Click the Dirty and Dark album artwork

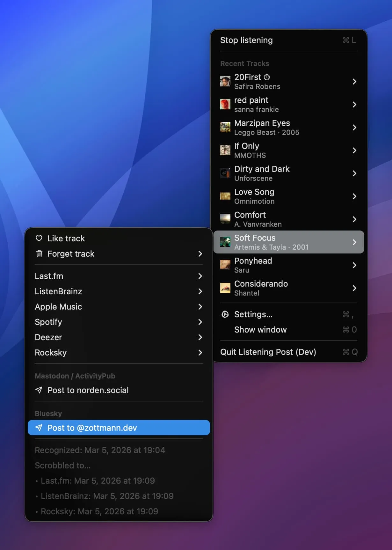225,173
